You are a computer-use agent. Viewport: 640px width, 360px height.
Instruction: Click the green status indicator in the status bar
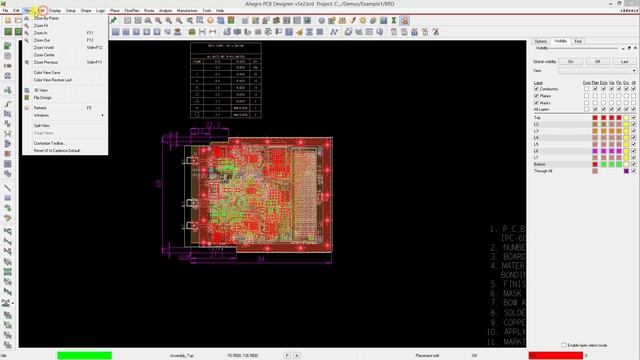(84, 356)
